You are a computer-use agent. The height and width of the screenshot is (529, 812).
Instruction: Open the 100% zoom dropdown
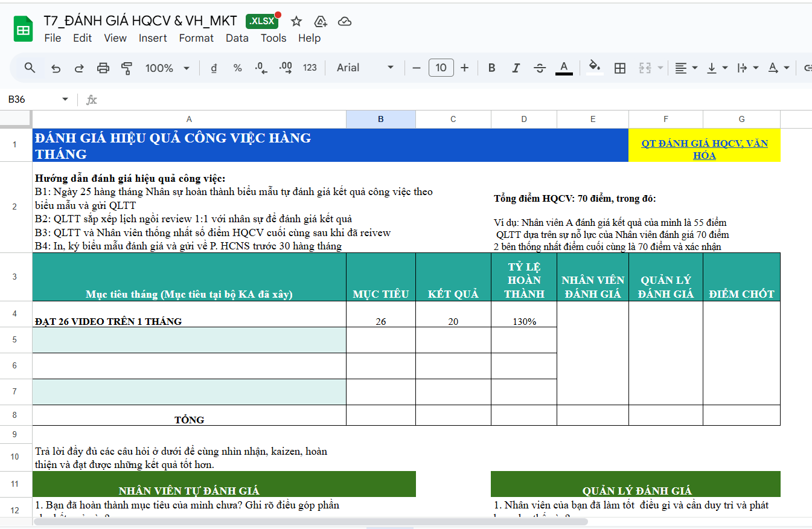(x=167, y=68)
